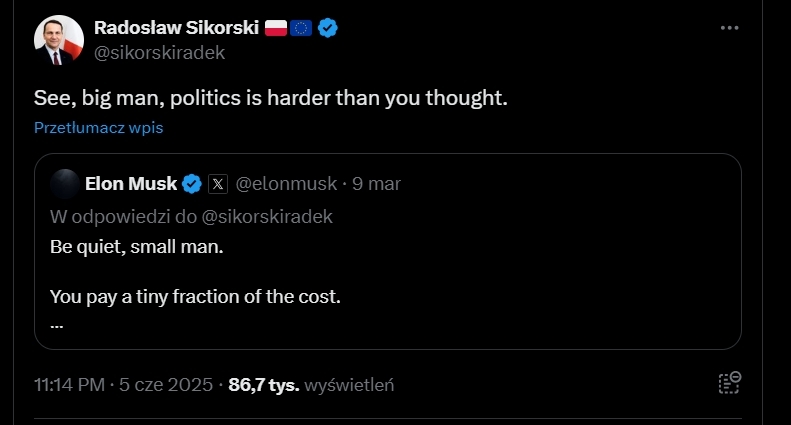Click the @elonmusk handle in quoted post

point(287,184)
